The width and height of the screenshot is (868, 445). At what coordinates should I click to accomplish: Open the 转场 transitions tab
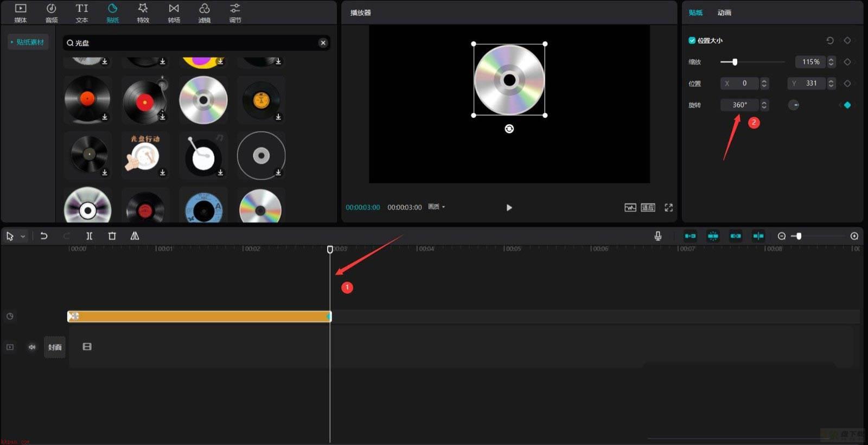[174, 13]
